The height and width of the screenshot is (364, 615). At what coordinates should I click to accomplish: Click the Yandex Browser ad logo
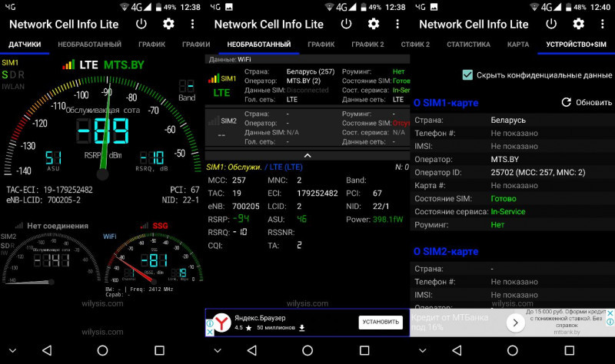coord(222,323)
